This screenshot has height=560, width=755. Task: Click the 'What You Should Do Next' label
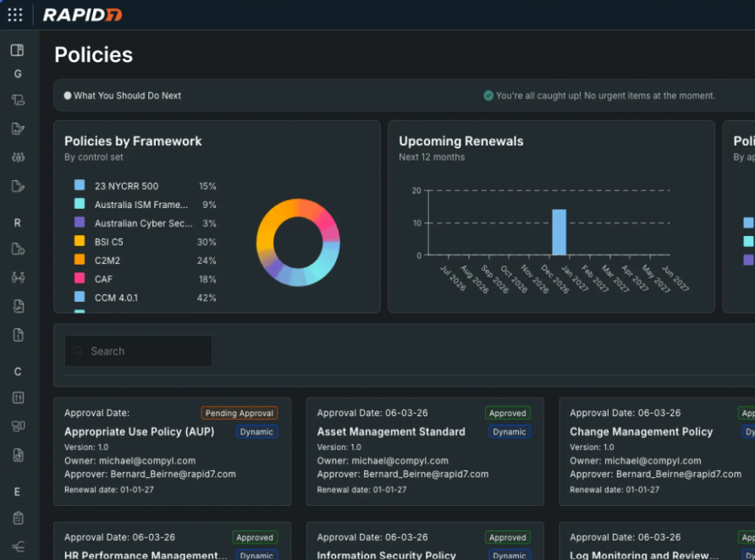point(127,96)
